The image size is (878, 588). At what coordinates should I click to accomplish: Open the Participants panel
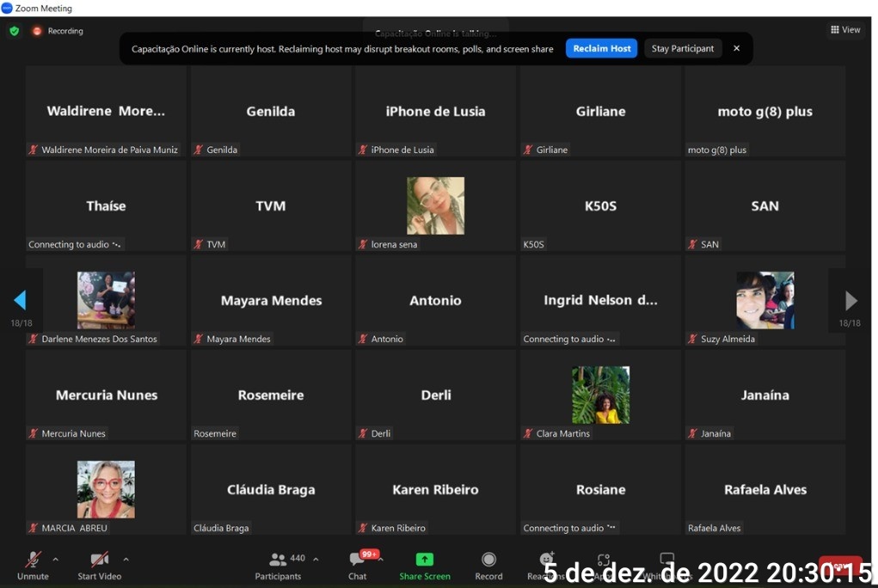click(279, 564)
